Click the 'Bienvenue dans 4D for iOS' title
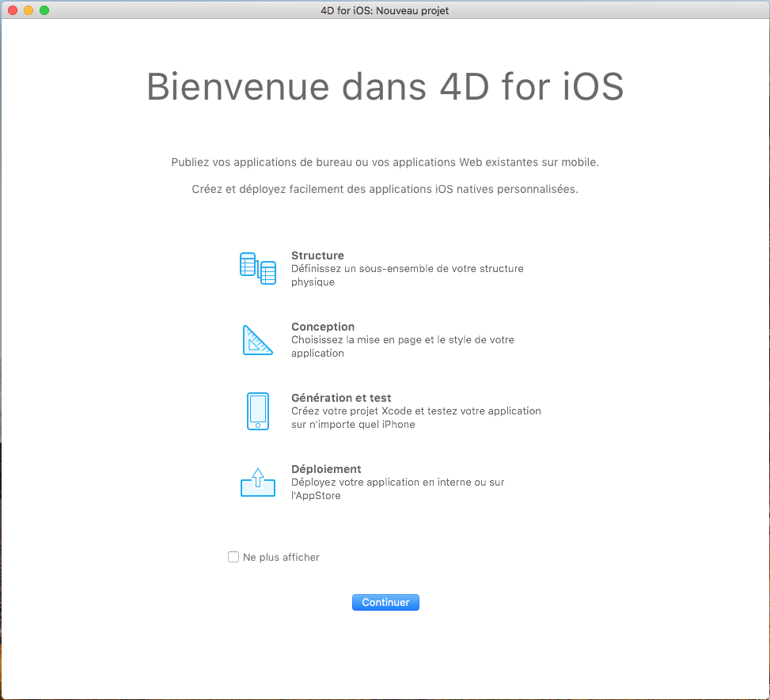Image resolution: width=770 pixels, height=700 pixels. point(385,87)
